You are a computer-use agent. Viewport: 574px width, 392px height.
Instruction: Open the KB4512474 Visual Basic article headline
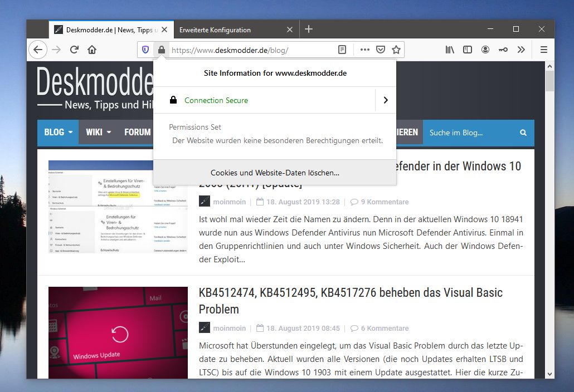(x=351, y=301)
